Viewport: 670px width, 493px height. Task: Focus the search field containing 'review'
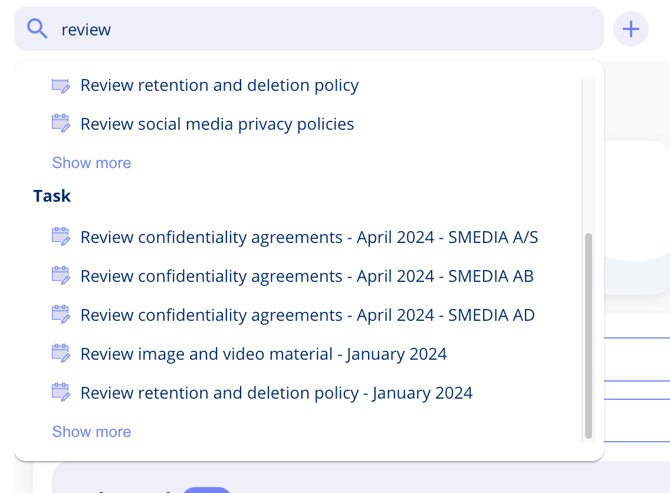309,29
